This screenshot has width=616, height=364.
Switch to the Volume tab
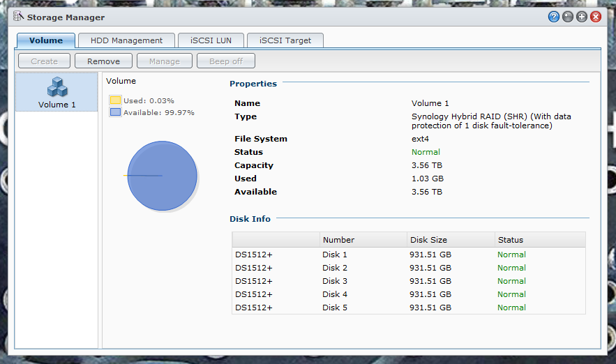[x=46, y=40]
